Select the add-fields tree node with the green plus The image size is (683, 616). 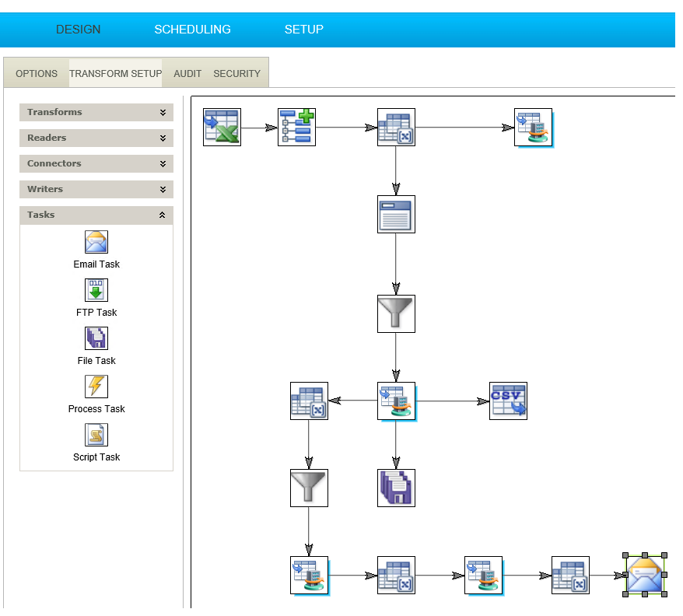coord(296,127)
